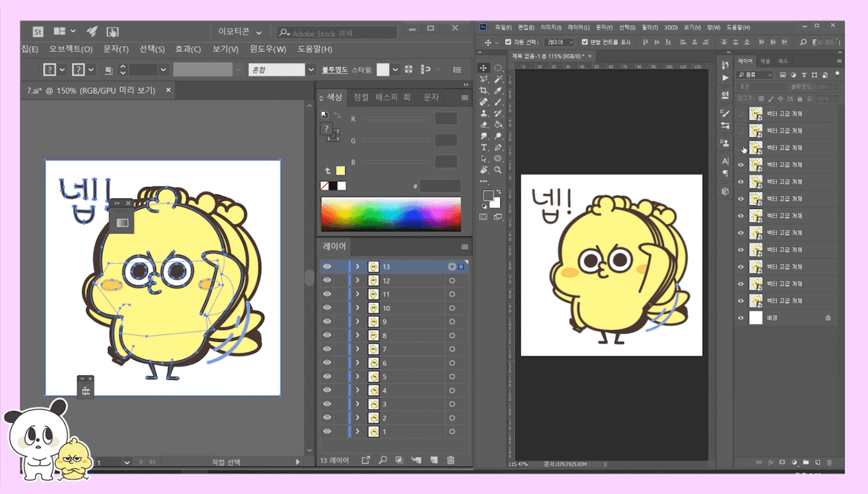
Task: Hide layer 10 in Illustrator layers panel
Action: point(327,308)
